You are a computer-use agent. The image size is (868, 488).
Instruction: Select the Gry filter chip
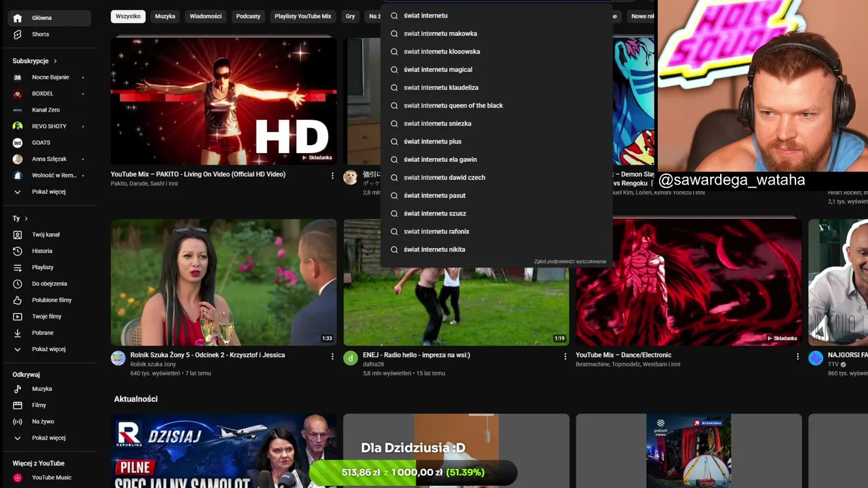click(351, 16)
